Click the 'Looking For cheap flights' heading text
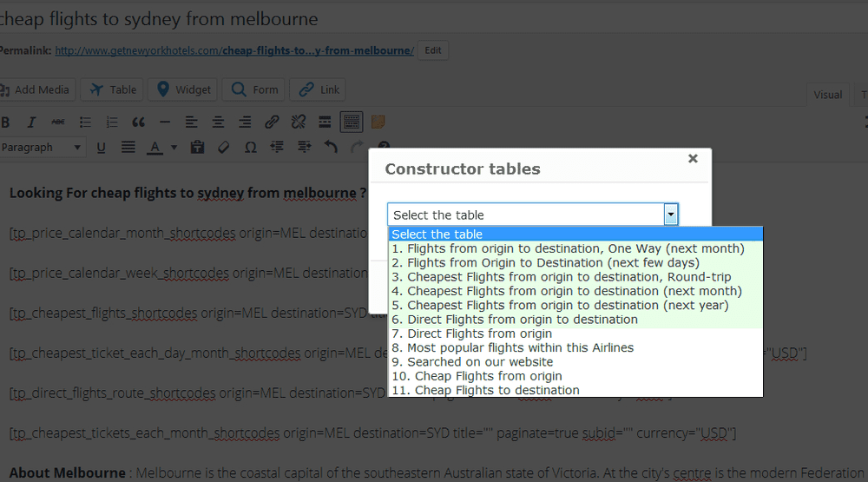 [x=187, y=193]
